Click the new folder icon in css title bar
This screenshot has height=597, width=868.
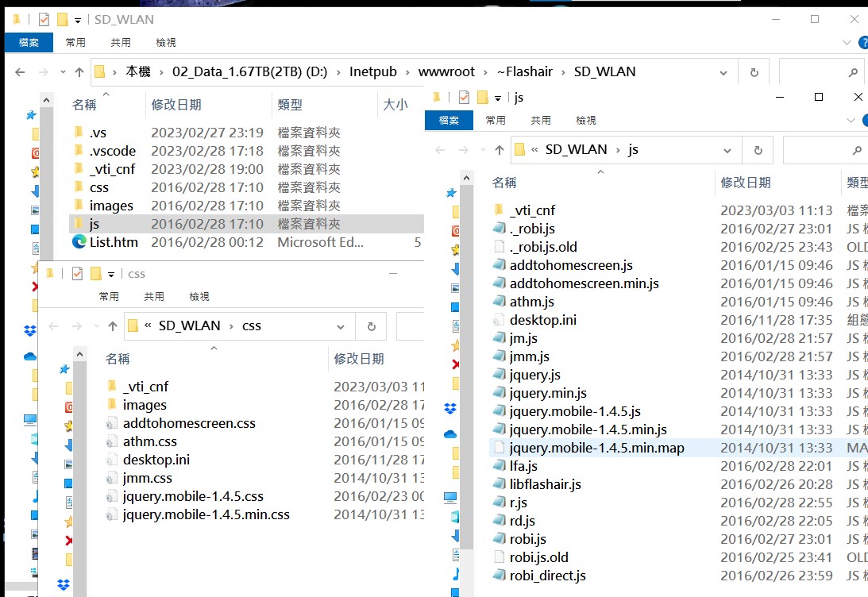coord(96,274)
